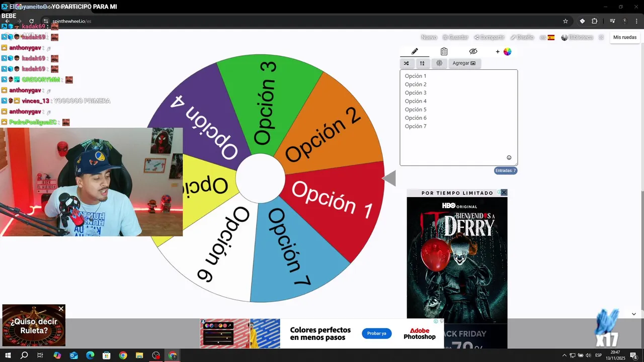Toggle fullscreen icon next to Biblioteca
Viewport: 644px width, 362px height.
pos(601,37)
